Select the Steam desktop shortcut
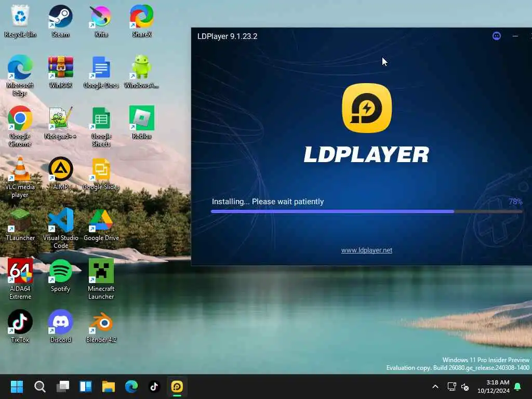 (60, 21)
